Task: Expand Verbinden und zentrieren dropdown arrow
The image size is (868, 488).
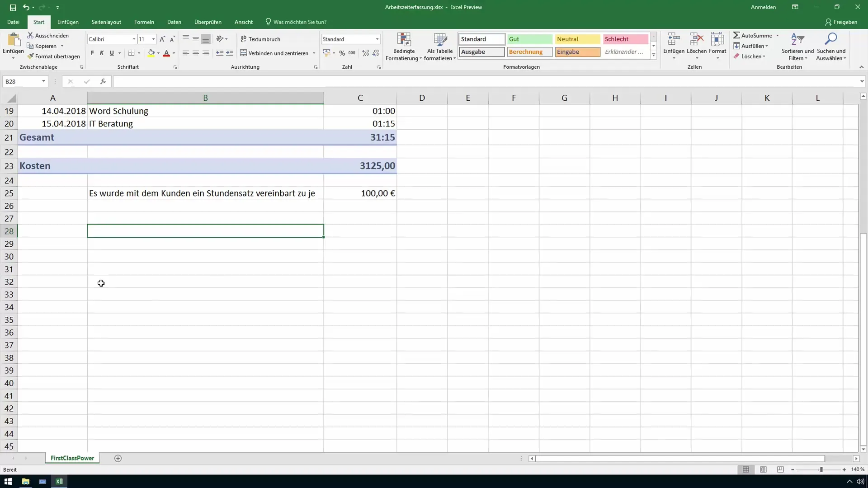Action: (x=314, y=53)
